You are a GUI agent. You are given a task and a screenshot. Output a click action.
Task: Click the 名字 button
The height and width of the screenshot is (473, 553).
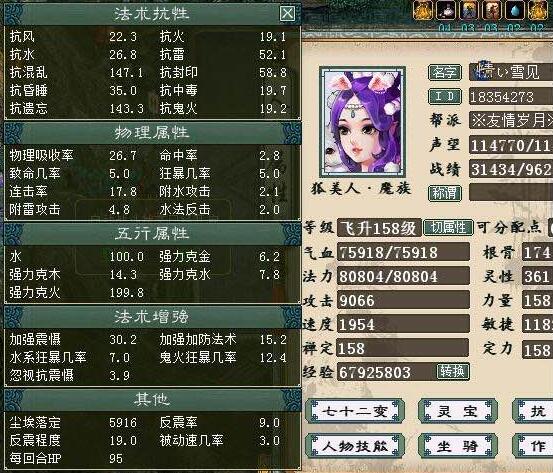pyautogui.click(x=445, y=73)
